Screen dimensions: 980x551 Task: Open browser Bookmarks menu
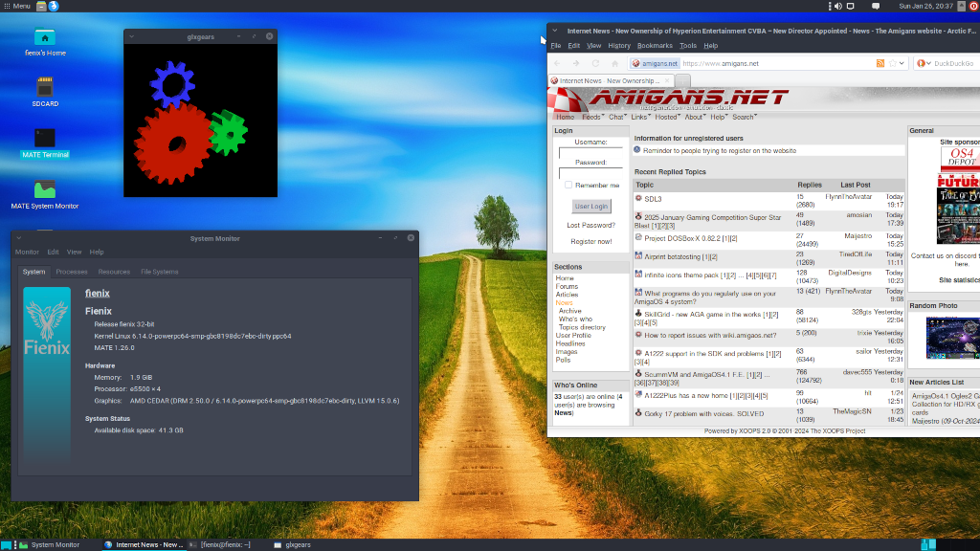(655, 46)
